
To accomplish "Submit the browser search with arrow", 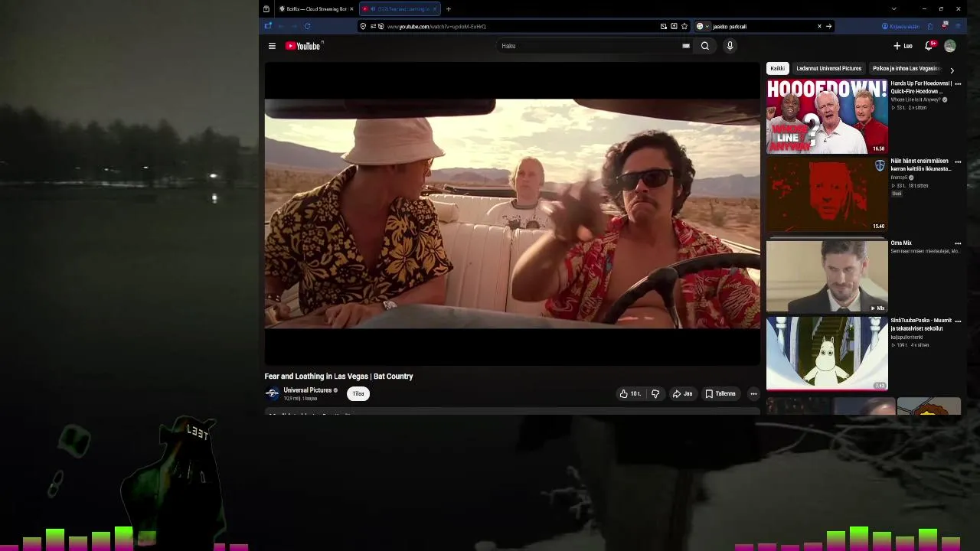I will (828, 26).
